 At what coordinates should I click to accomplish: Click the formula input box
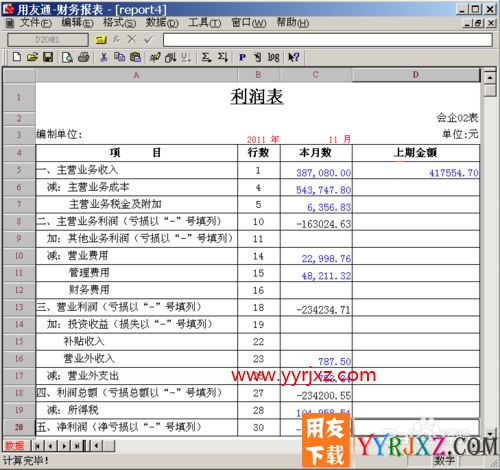coord(328,40)
